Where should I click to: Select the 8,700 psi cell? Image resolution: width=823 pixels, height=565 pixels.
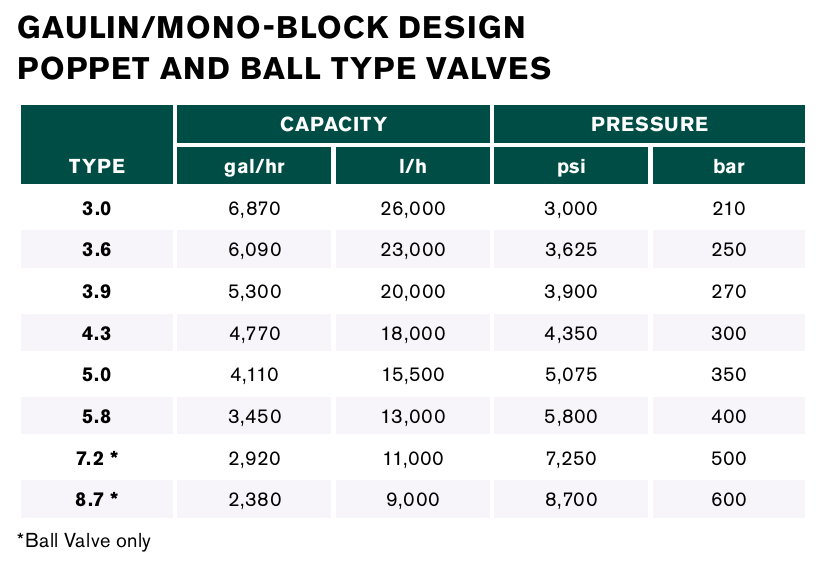point(570,499)
